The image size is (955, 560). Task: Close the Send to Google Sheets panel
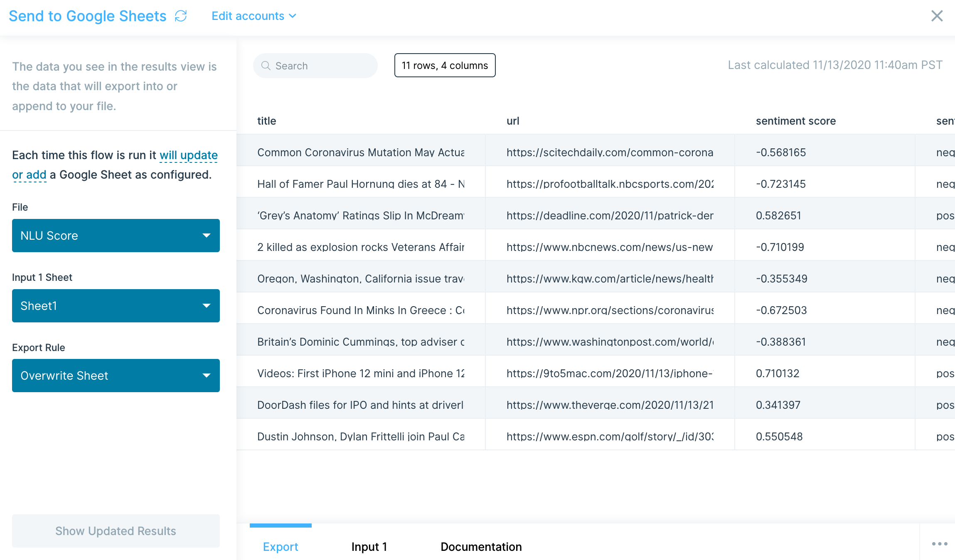point(937,16)
